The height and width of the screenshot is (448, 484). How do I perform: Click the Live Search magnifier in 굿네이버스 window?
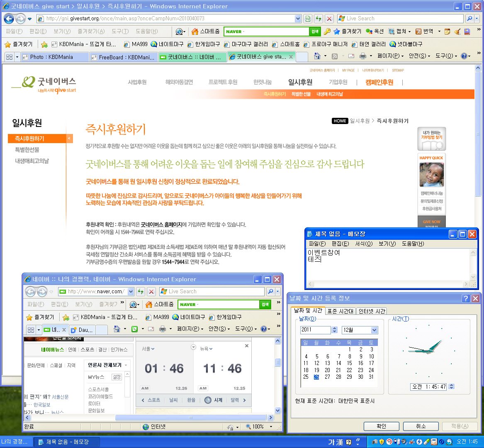tap(469, 19)
